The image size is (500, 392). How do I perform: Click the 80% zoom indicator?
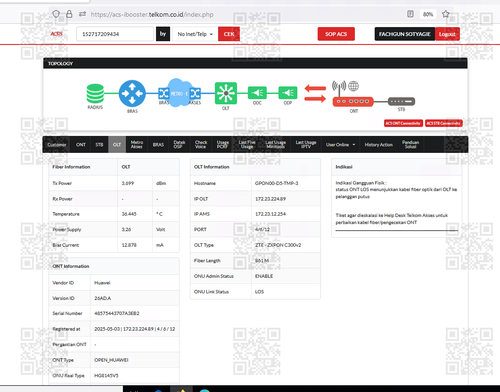(428, 14)
